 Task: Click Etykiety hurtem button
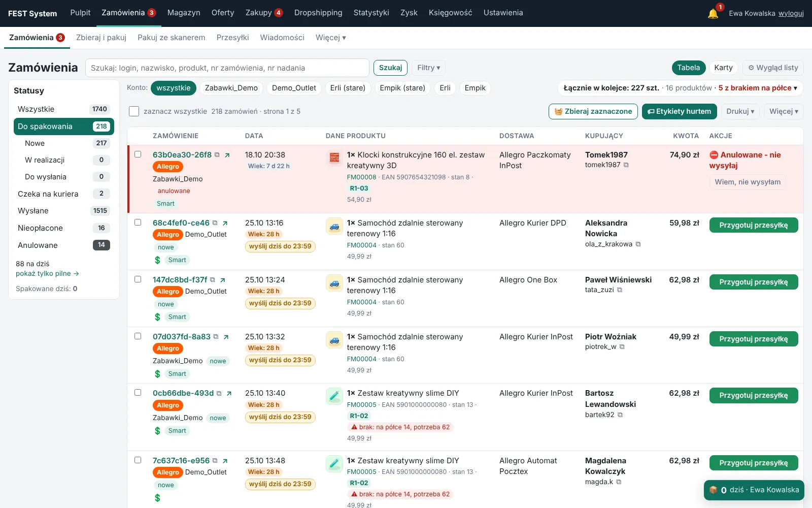[x=680, y=111]
